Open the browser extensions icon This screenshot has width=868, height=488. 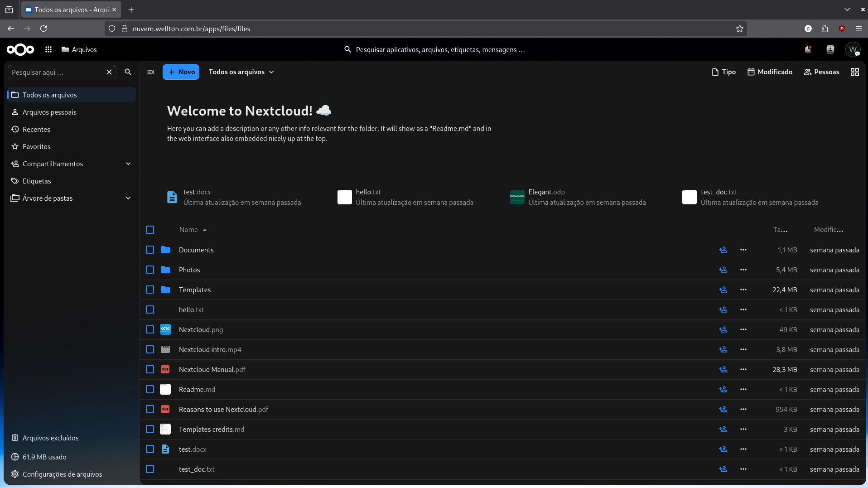click(825, 29)
